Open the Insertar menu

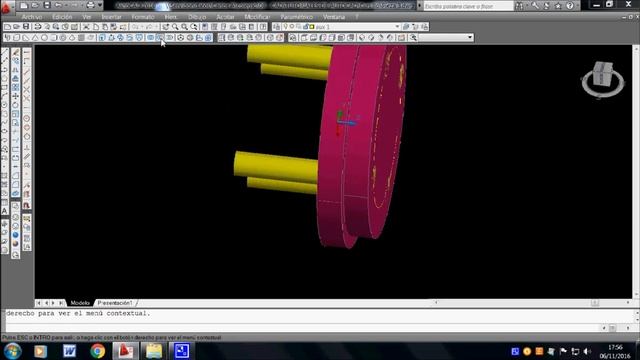pyautogui.click(x=111, y=17)
